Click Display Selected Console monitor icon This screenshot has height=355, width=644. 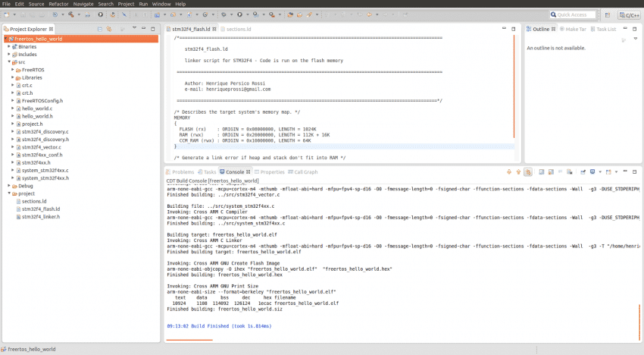(x=592, y=172)
